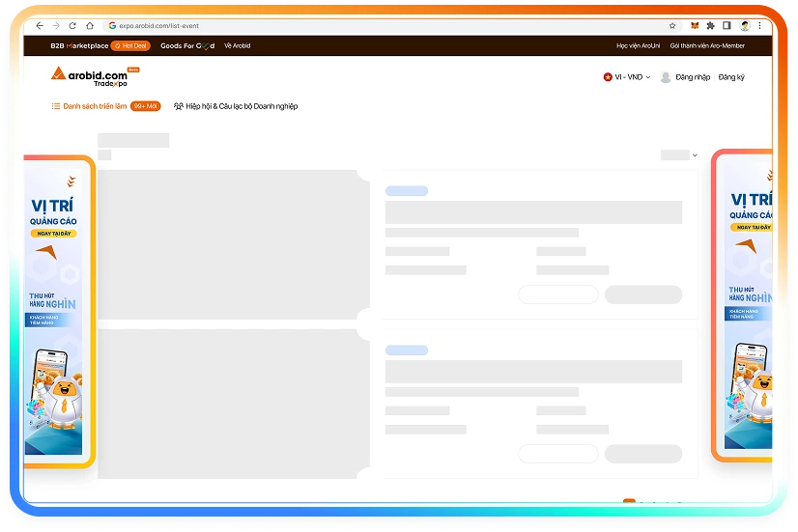Click the Hot Deal badge button

click(130, 45)
